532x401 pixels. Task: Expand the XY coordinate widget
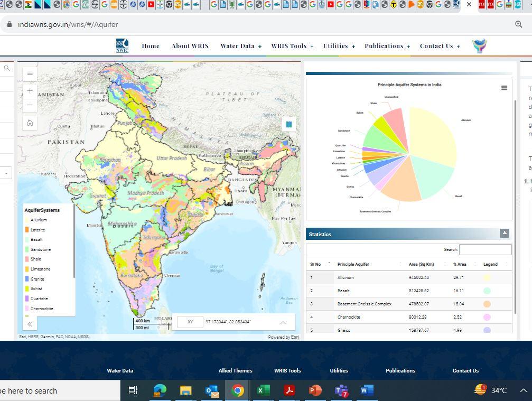(x=283, y=322)
